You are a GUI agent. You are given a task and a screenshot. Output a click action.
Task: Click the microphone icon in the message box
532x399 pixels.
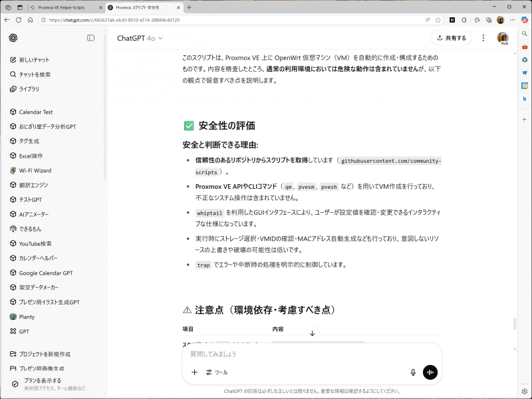pyautogui.click(x=412, y=372)
